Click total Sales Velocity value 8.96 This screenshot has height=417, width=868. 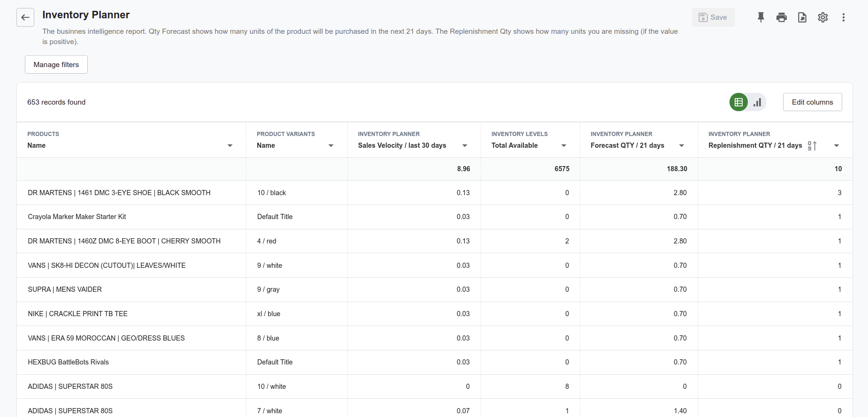tap(463, 169)
